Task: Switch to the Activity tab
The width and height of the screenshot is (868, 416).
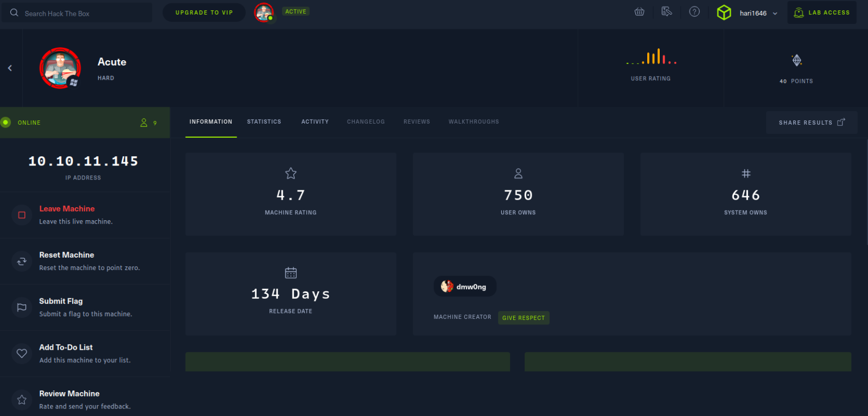Action: 315,122
